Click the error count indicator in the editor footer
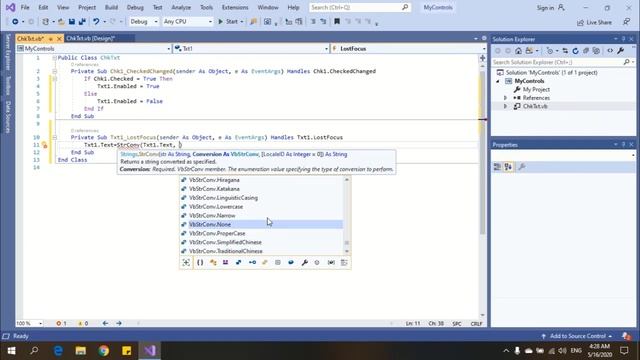Viewport: 640px width, 360px height. coord(62,323)
